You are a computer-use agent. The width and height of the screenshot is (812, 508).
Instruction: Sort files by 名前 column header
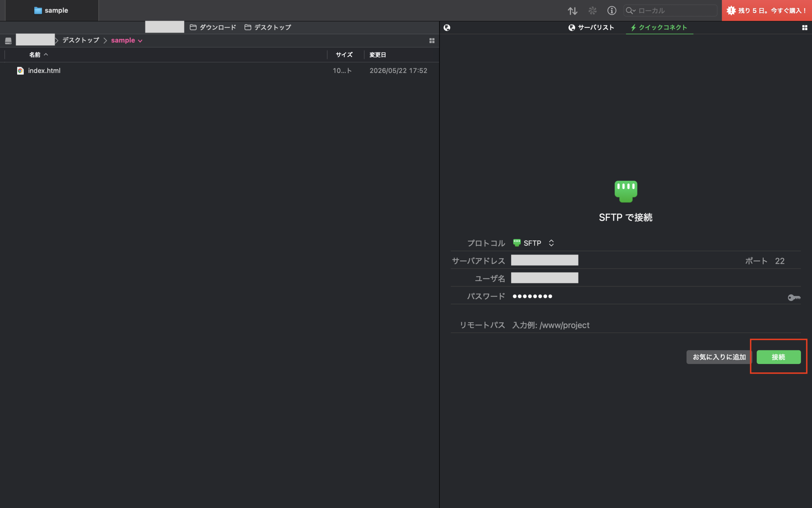point(35,55)
